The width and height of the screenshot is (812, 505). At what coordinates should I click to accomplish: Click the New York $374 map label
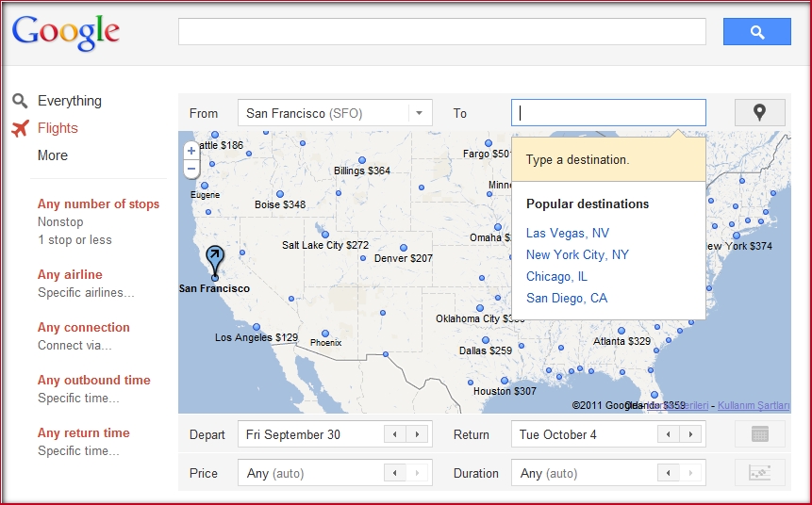739,246
